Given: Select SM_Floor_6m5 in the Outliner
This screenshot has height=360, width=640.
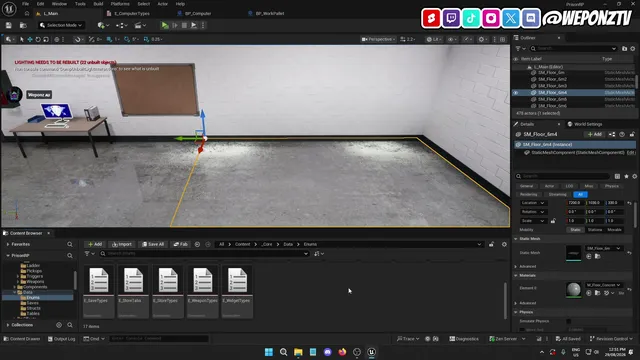Looking at the screenshot, I should [552, 99].
